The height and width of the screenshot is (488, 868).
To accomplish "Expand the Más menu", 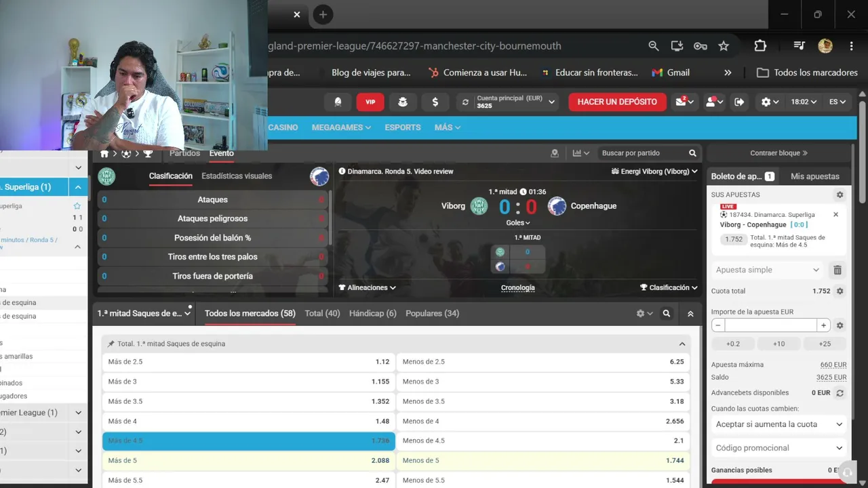I will click(448, 127).
